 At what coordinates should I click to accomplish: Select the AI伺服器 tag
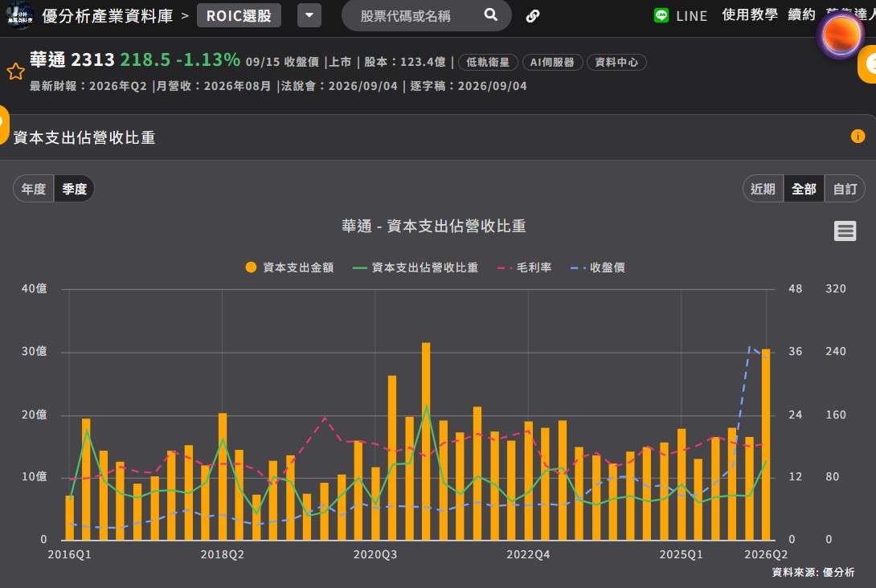point(552,62)
